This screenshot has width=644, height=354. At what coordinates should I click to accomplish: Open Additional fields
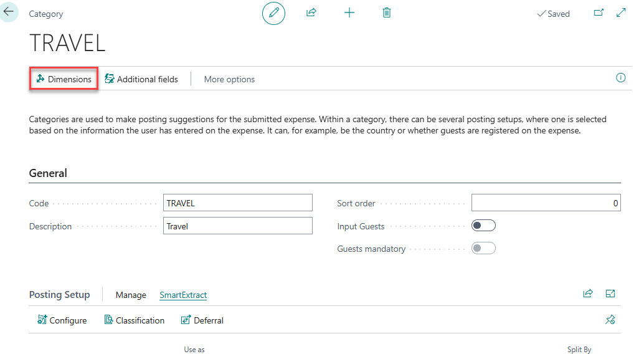[141, 79]
